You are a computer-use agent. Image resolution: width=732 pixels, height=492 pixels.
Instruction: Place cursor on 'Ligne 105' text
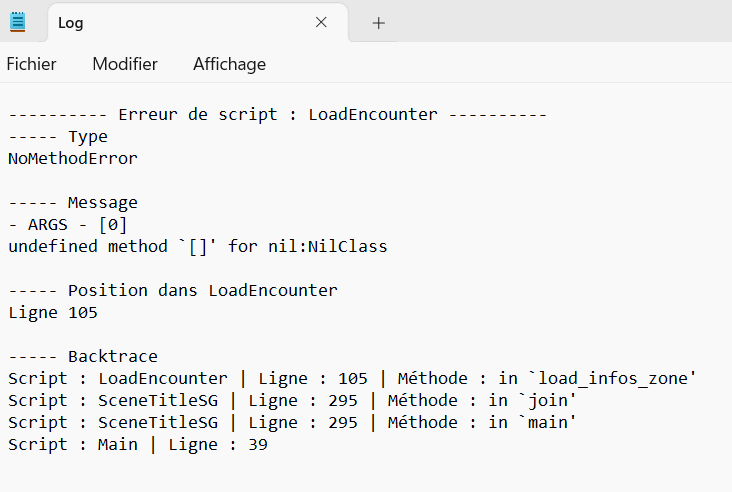pyautogui.click(x=53, y=313)
